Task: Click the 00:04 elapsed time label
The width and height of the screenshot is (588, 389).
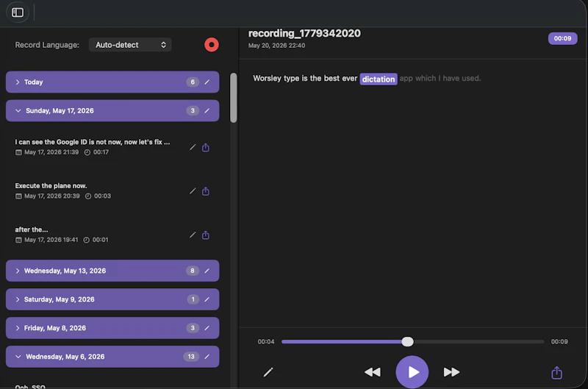Action: point(266,341)
